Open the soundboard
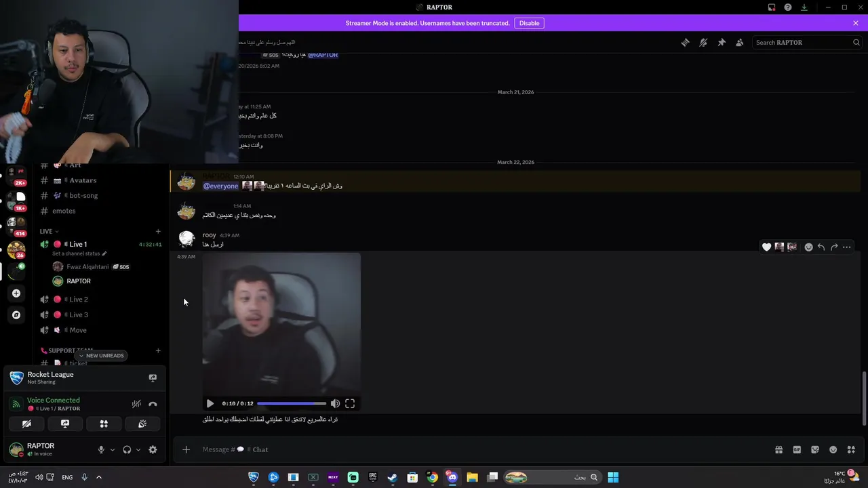Viewport: 868px width, 488px height. (142, 424)
